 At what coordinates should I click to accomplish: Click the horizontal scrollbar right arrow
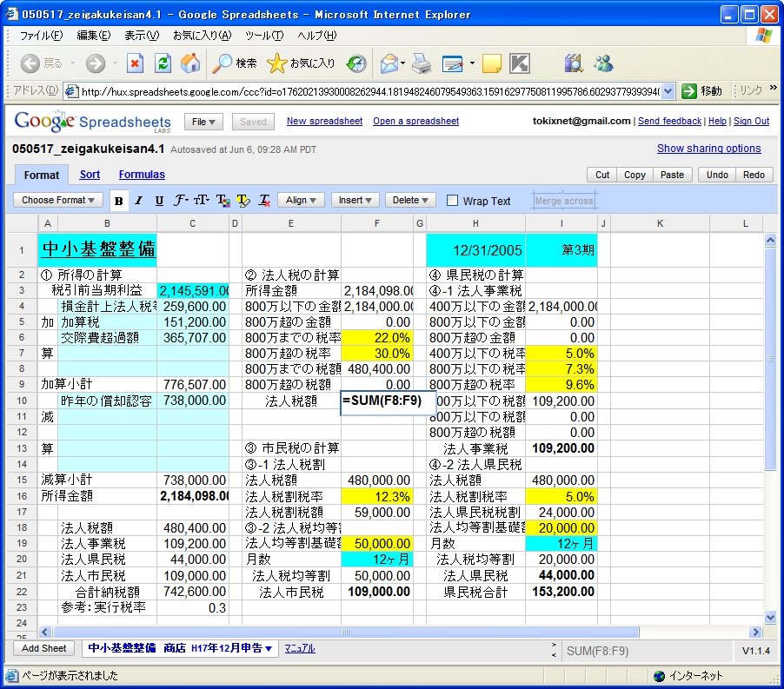tap(755, 632)
